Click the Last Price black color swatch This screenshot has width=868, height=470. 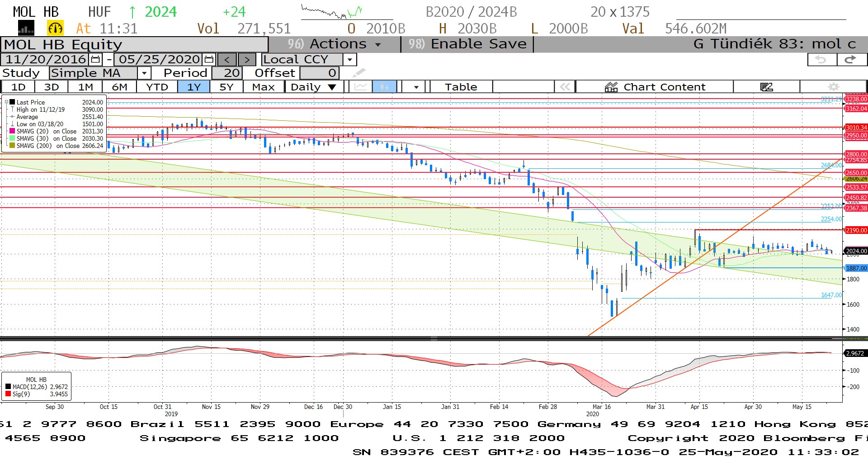(x=13, y=102)
